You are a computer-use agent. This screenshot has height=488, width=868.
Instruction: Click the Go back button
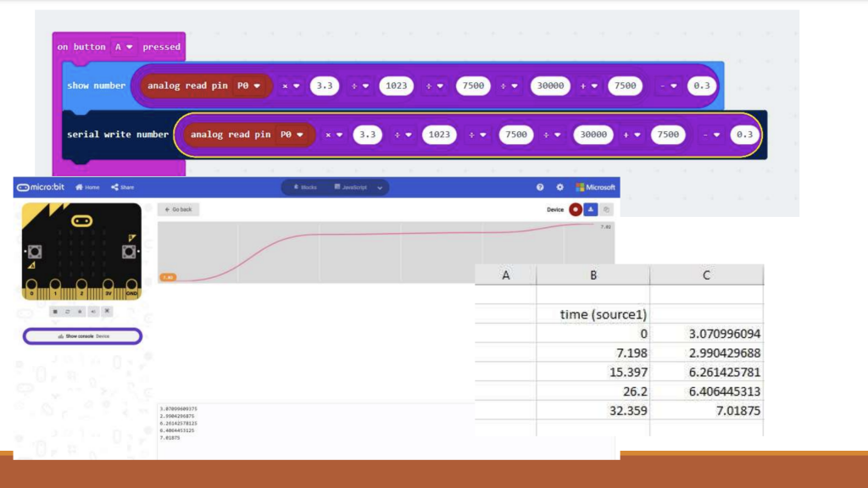click(178, 210)
